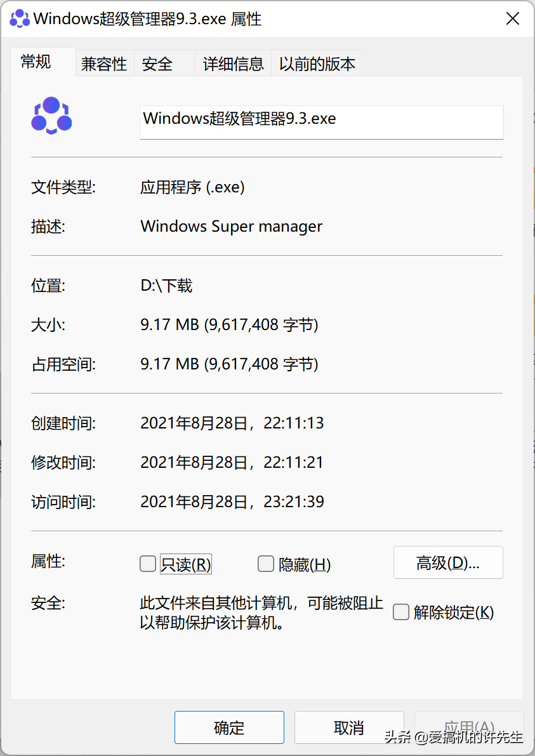Click the D:\下载 location text

click(x=166, y=286)
